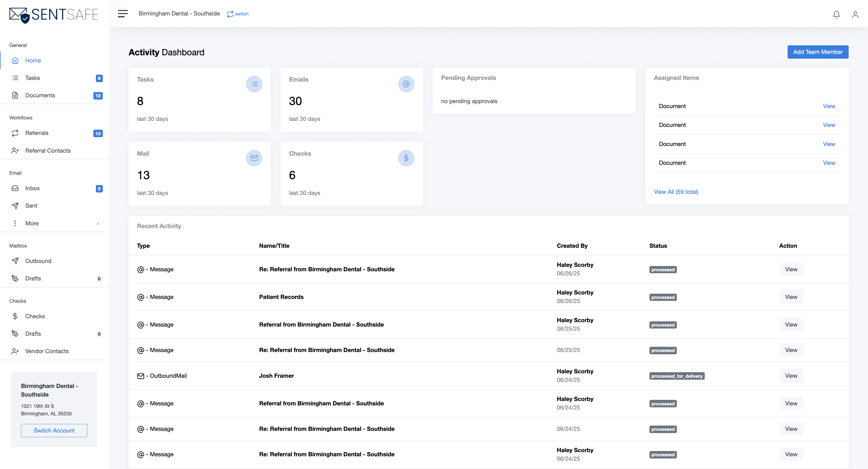Click the Home house icon in sidebar
This screenshot has height=469, width=868.
[15, 60]
